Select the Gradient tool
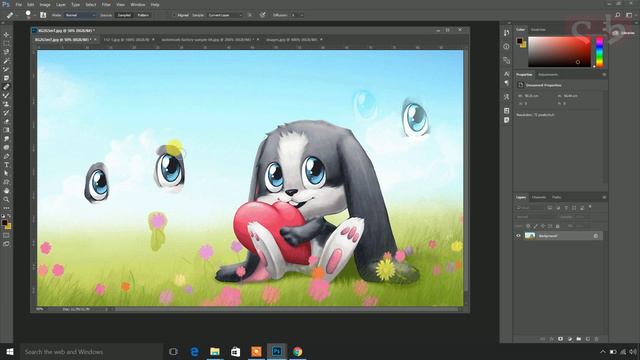640x360 pixels. point(6,130)
